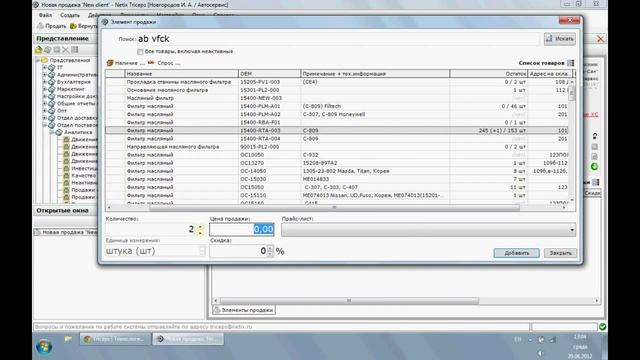Click the EN language indicator in tray
Image resolution: width=640 pixels, height=360 pixels.
click(x=518, y=339)
